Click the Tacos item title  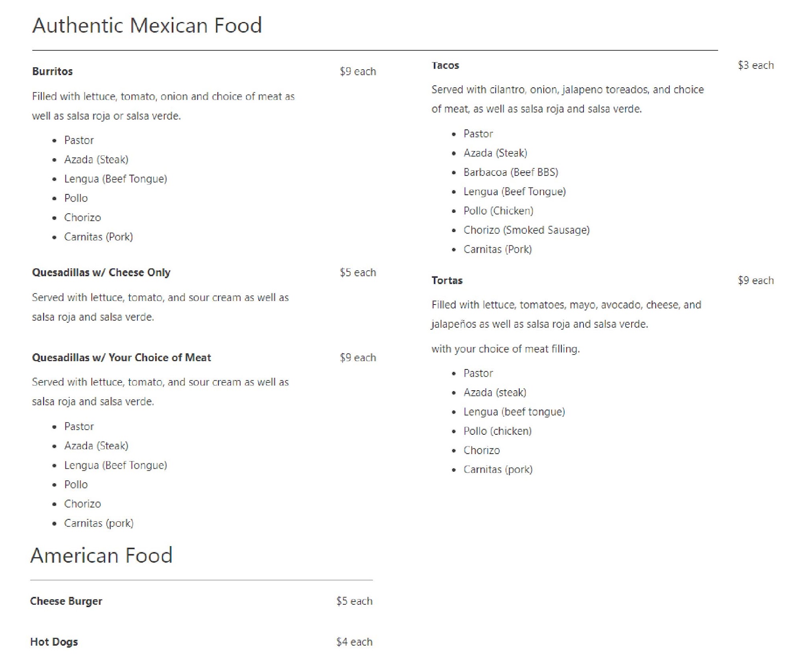click(445, 65)
